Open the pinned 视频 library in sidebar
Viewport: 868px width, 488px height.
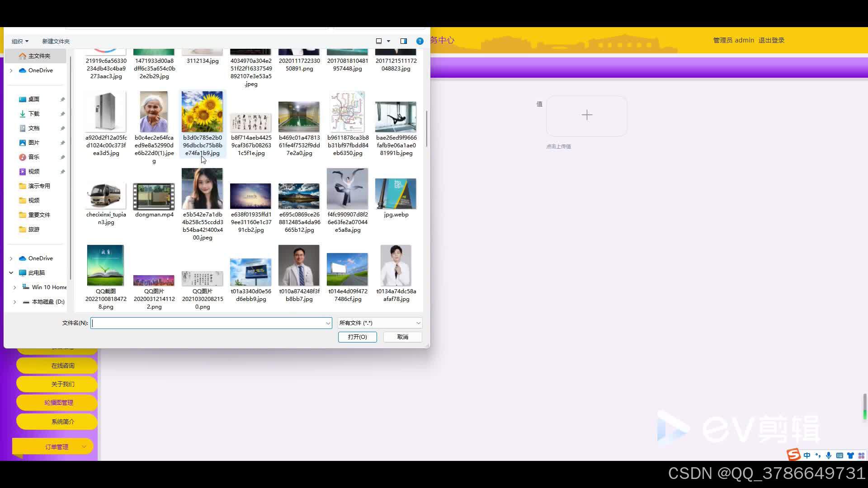coord(34,172)
